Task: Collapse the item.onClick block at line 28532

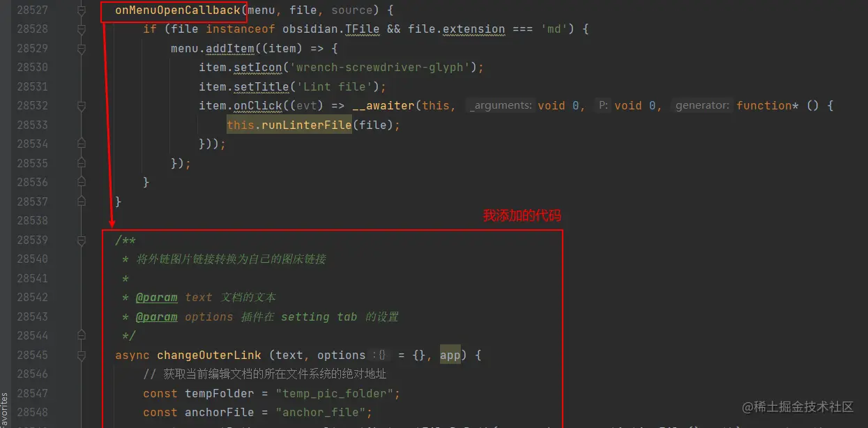Action: pyautogui.click(x=82, y=106)
